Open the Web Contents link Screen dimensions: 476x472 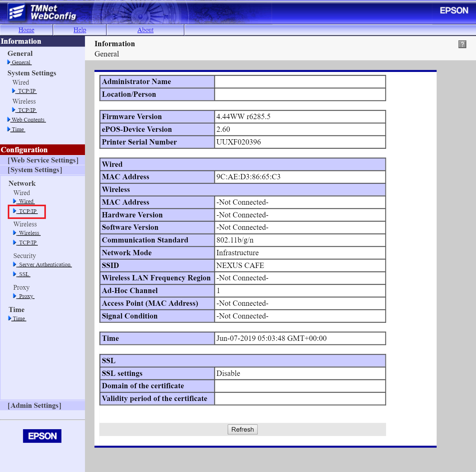click(28, 119)
